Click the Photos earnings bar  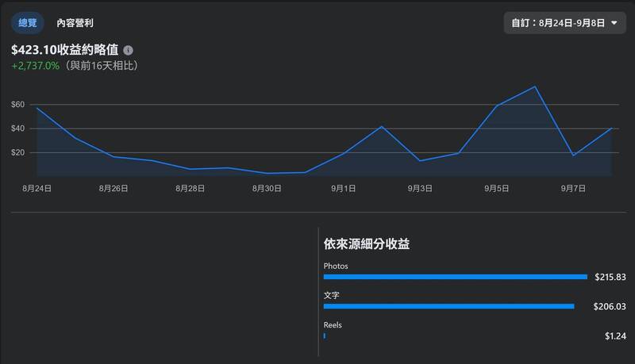(455, 277)
